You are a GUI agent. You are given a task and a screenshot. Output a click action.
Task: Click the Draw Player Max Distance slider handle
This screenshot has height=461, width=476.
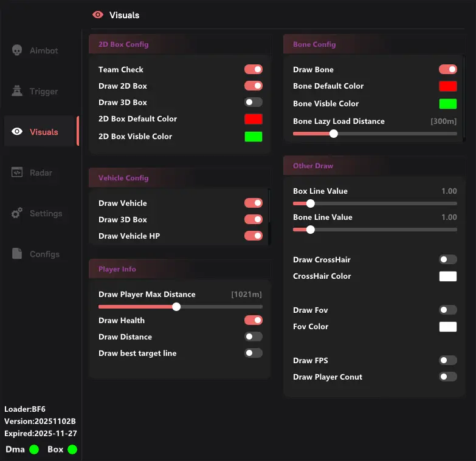[176, 307]
